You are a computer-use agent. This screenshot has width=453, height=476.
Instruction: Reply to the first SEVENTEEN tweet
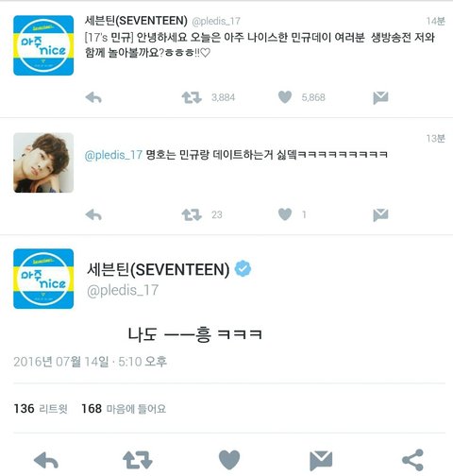coord(93,97)
